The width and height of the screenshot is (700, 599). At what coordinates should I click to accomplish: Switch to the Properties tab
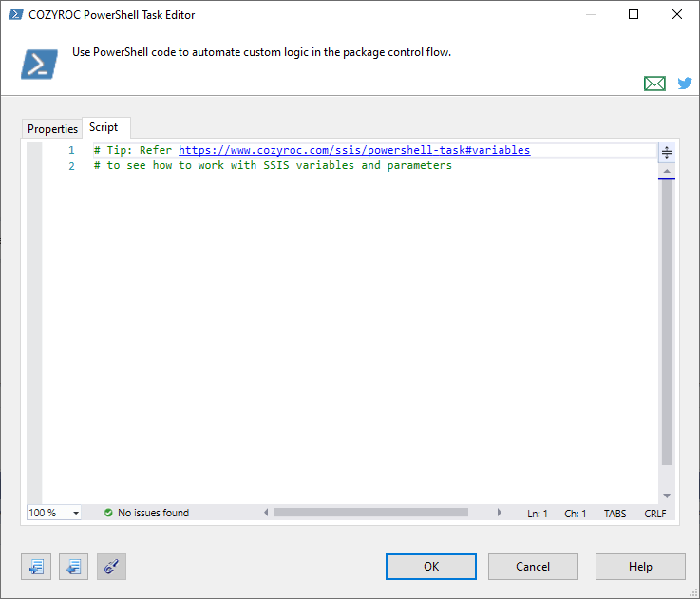click(x=52, y=129)
